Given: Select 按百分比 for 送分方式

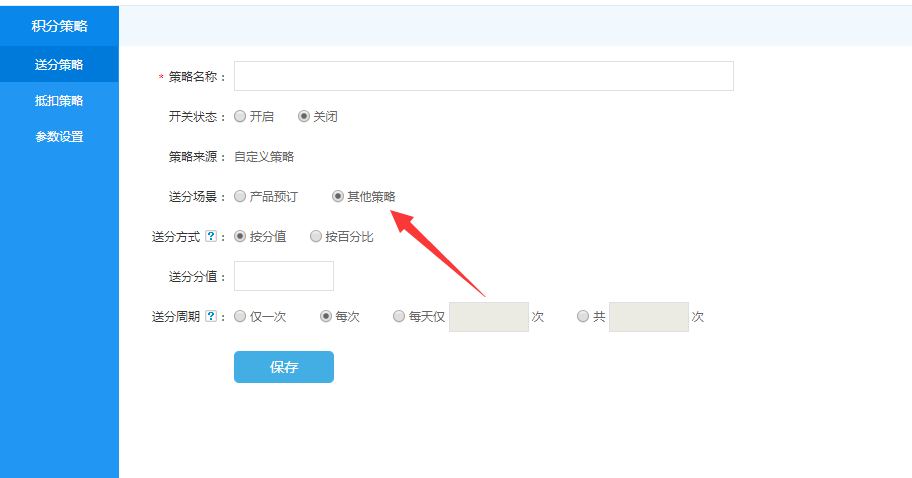Looking at the screenshot, I should (x=316, y=237).
